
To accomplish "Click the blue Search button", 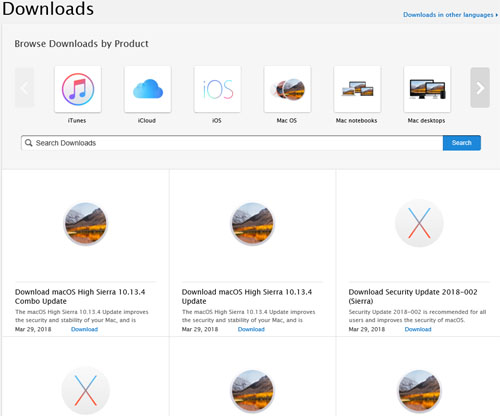I will (462, 143).
